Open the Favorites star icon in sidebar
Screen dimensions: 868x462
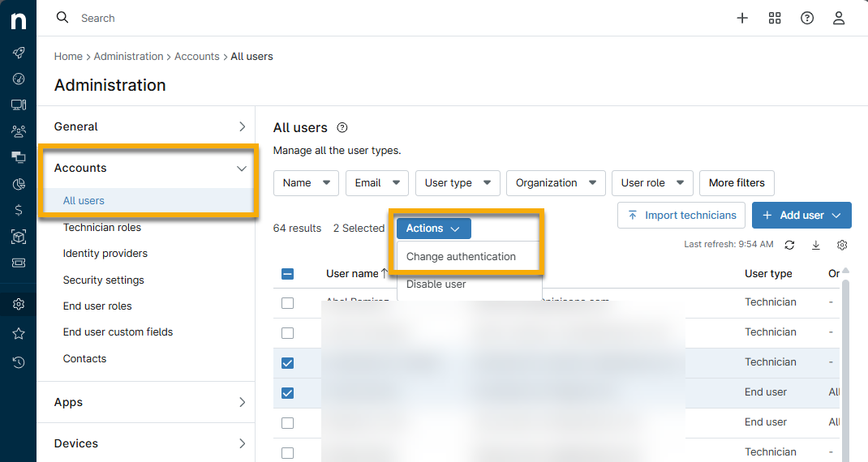[x=19, y=333]
